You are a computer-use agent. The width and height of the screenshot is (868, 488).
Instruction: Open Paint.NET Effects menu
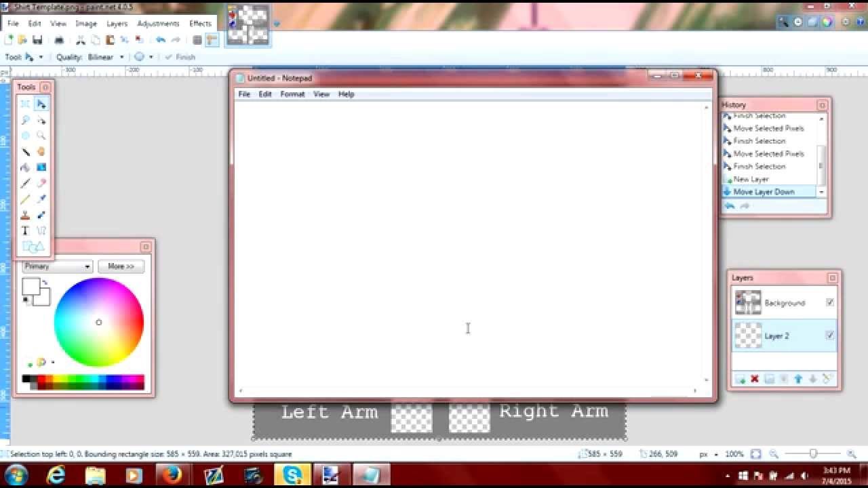[x=200, y=23]
